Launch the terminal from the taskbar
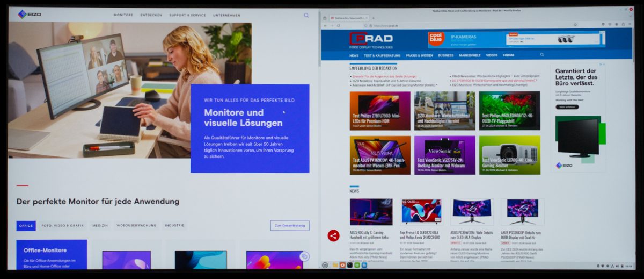This screenshot has width=644, height=279. (350, 265)
